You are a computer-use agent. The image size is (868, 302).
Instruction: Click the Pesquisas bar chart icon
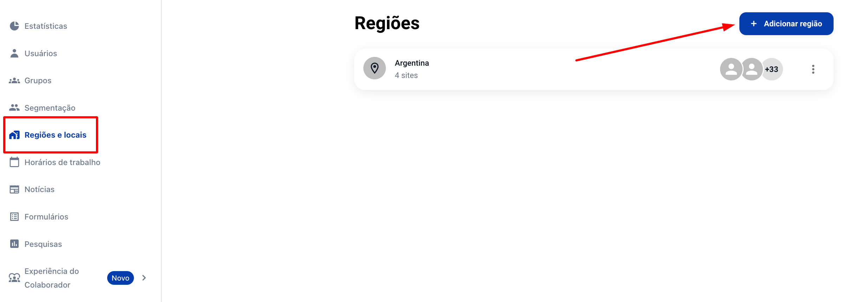pyautogui.click(x=14, y=244)
